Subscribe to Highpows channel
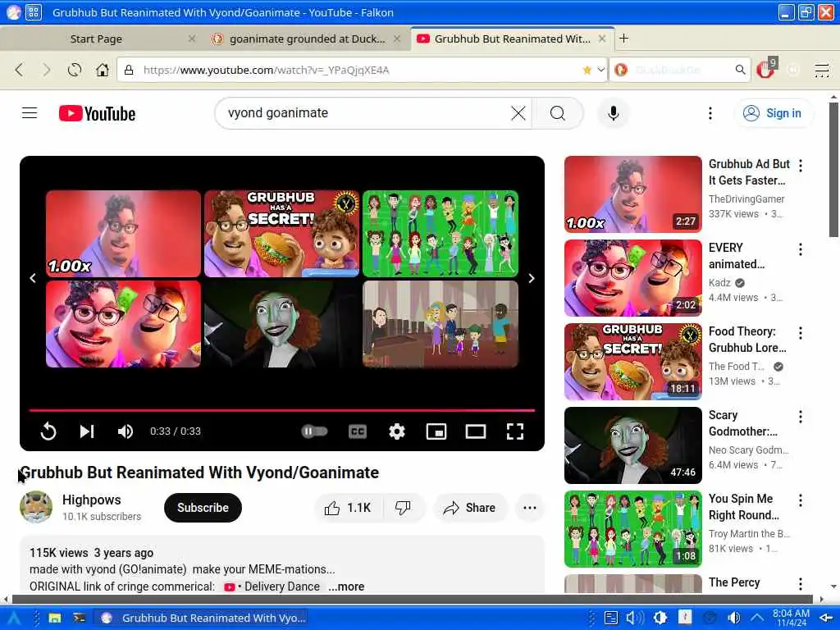 (x=203, y=507)
